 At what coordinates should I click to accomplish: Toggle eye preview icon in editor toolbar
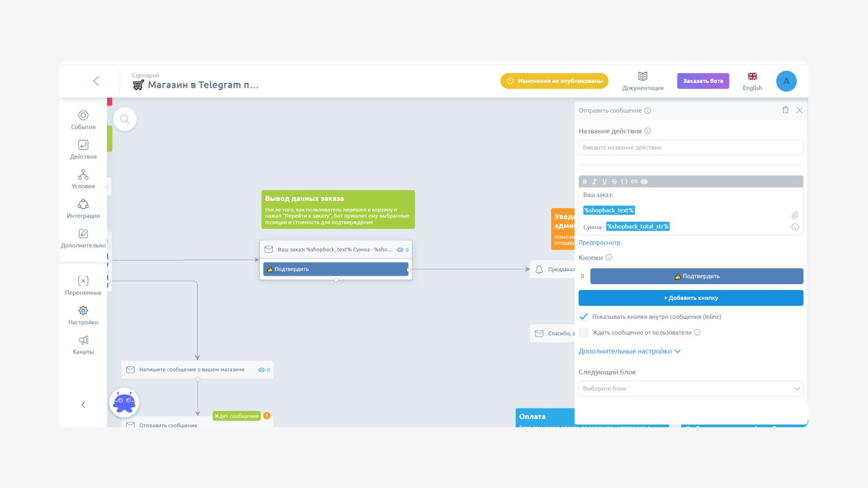pos(644,182)
